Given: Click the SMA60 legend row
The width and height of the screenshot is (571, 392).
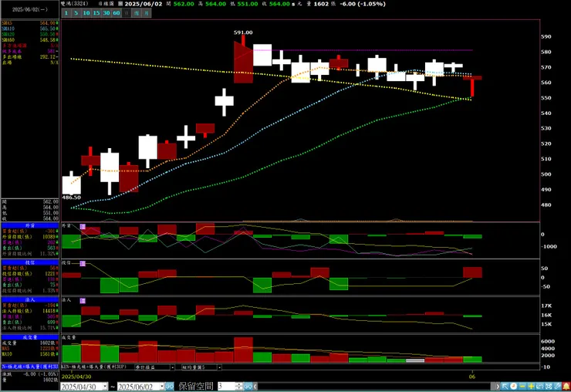Looking at the screenshot, I should click(30, 39).
